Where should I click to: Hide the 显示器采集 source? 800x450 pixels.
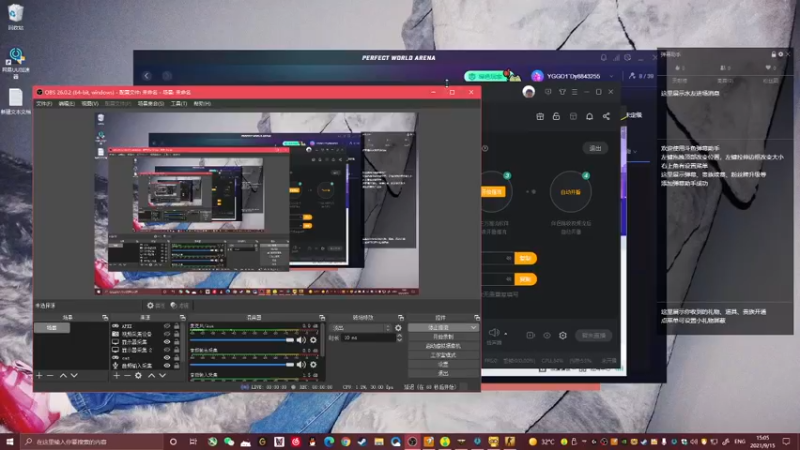click(167, 342)
